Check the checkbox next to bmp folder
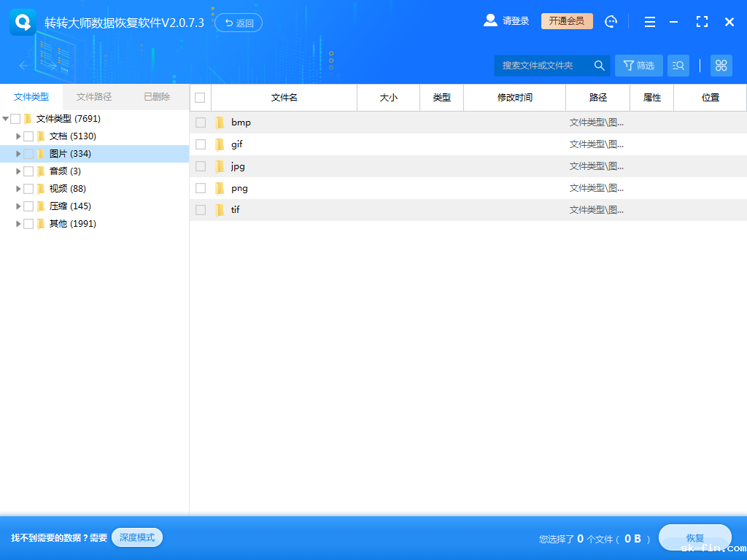 pos(200,122)
